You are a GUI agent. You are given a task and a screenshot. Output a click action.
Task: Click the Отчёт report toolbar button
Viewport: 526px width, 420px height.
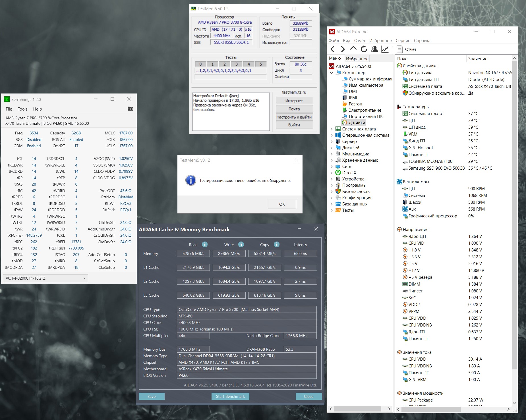pos(407,49)
